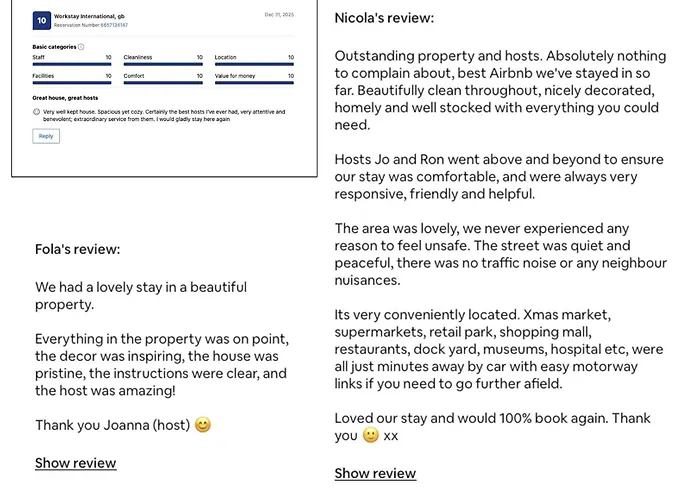
Task: Click the Staff rating bar
Action: coord(72,64)
